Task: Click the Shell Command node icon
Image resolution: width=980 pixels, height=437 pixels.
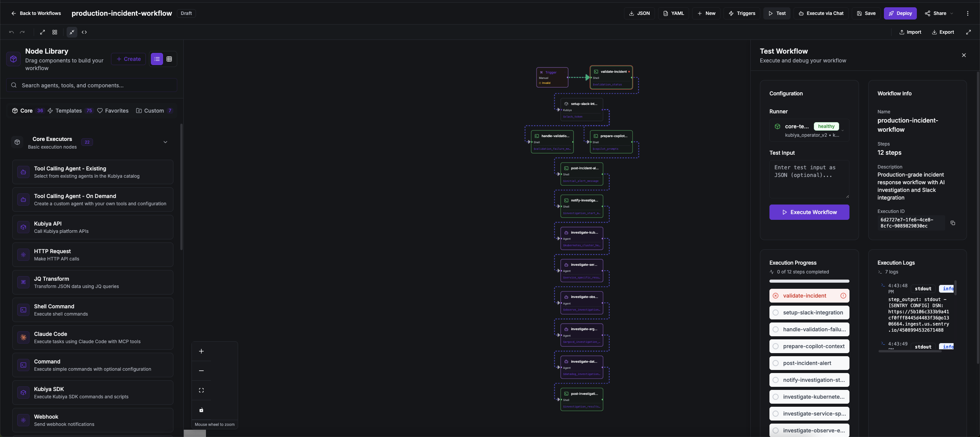Action: click(23, 310)
